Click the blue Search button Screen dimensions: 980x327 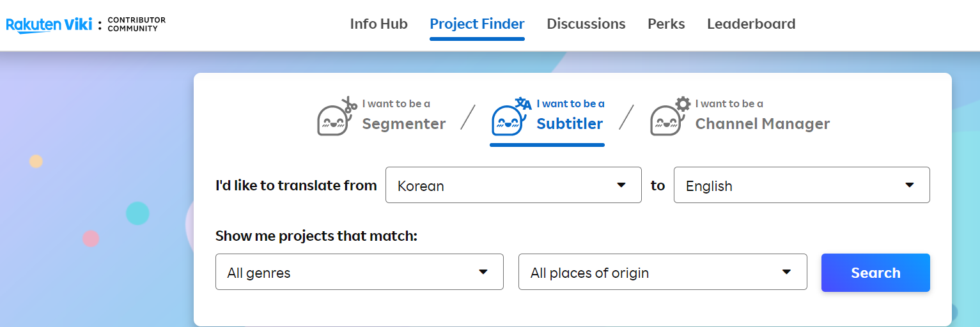(x=875, y=273)
